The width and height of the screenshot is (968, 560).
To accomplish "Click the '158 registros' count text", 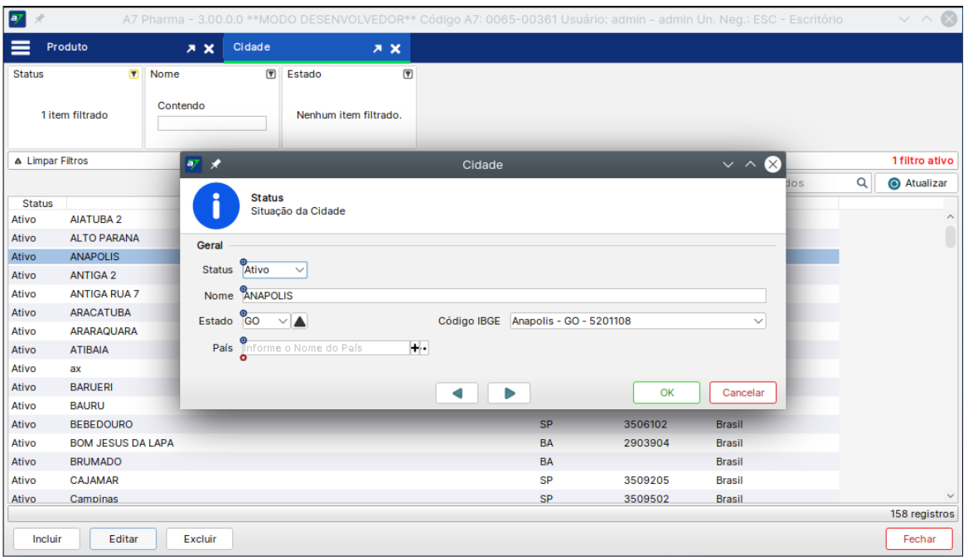I will [922, 514].
